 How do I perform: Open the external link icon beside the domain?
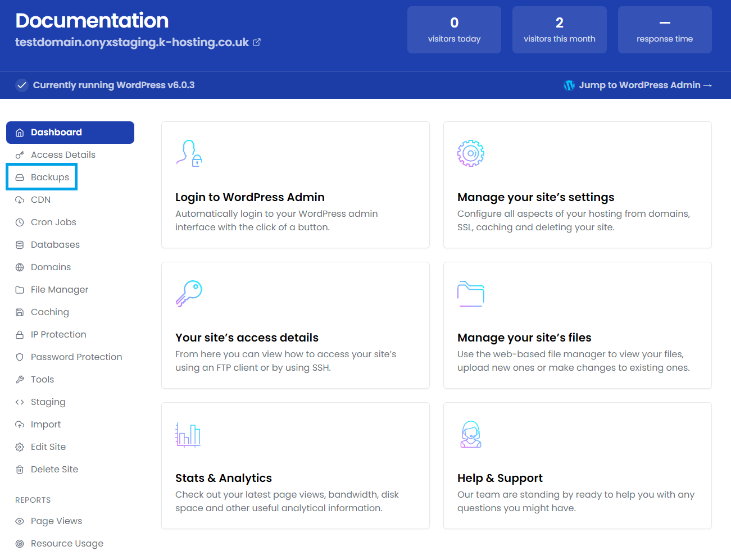point(257,42)
